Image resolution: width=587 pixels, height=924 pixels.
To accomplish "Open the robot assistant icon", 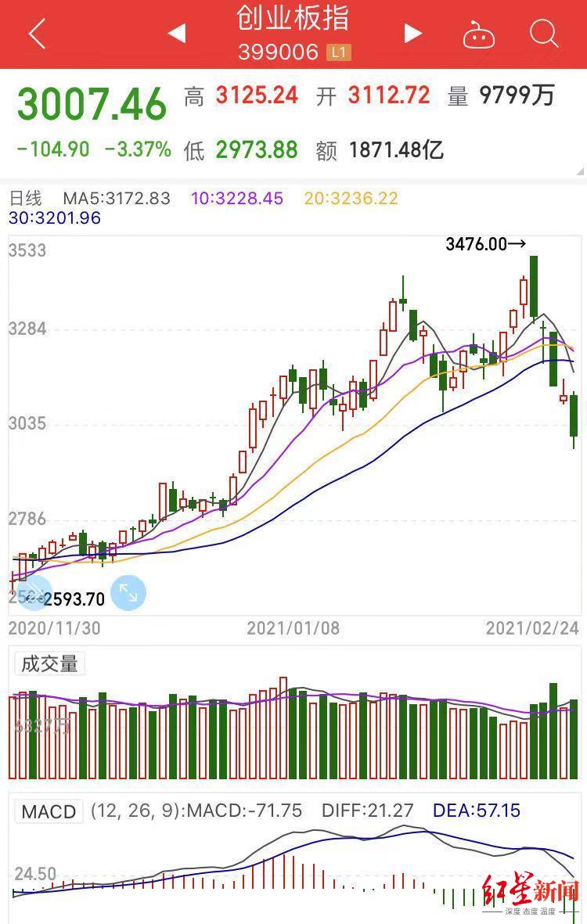I will coord(478,34).
